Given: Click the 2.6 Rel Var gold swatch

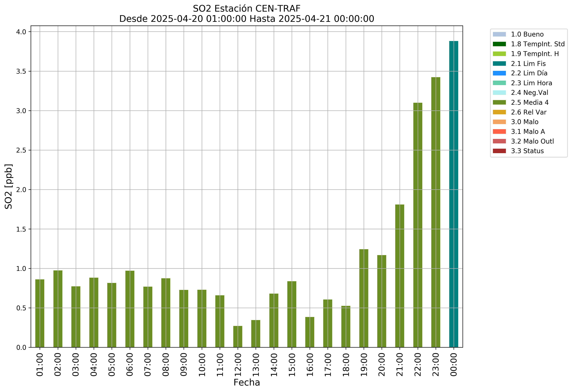Looking at the screenshot, I should [x=499, y=112].
